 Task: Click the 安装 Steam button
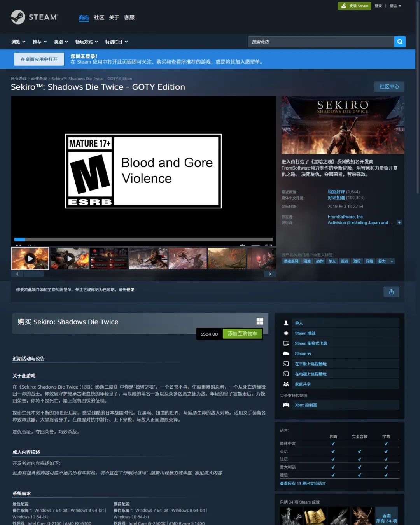coord(354,6)
